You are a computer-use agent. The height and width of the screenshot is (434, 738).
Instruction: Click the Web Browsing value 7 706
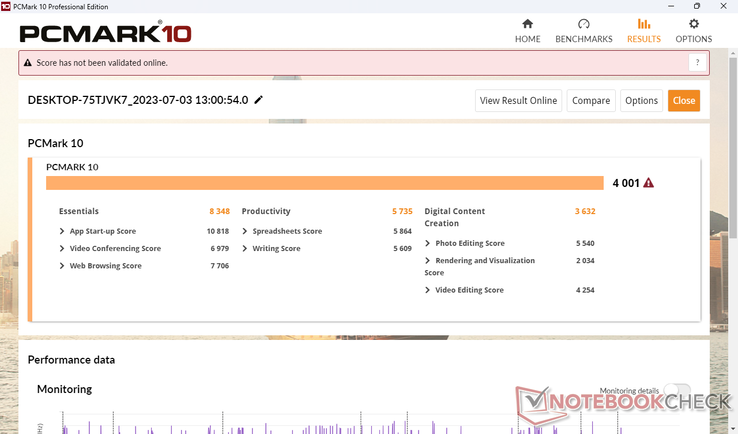(x=219, y=266)
